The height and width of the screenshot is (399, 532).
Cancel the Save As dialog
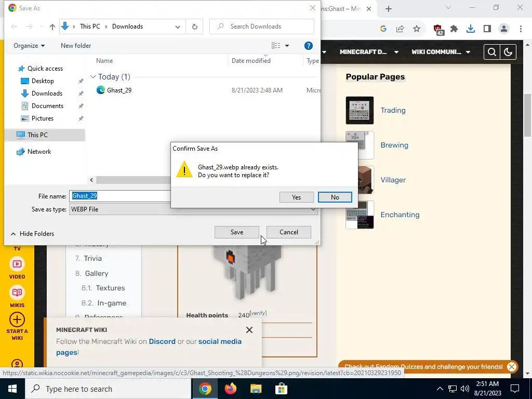[x=289, y=232]
